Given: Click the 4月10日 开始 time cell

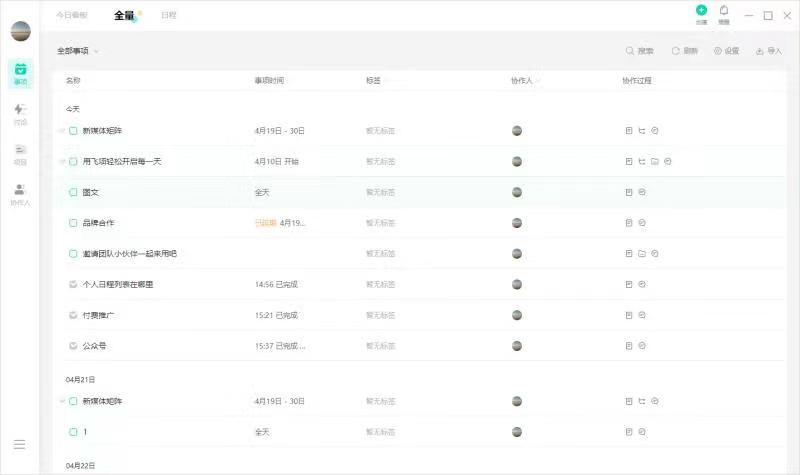Looking at the screenshot, I should click(x=277, y=161).
